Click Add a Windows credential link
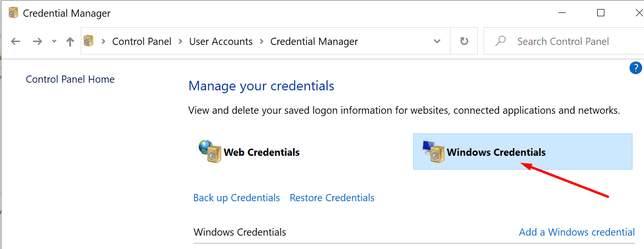The image size is (644, 249). click(577, 232)
